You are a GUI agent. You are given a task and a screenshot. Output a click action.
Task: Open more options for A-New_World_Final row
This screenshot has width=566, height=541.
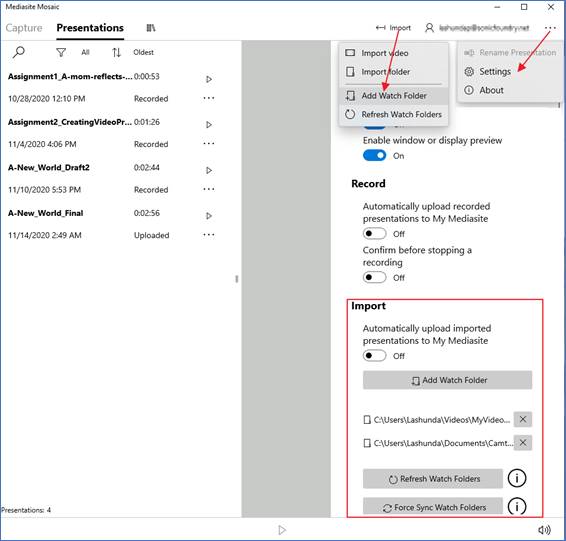coord(209,235)
